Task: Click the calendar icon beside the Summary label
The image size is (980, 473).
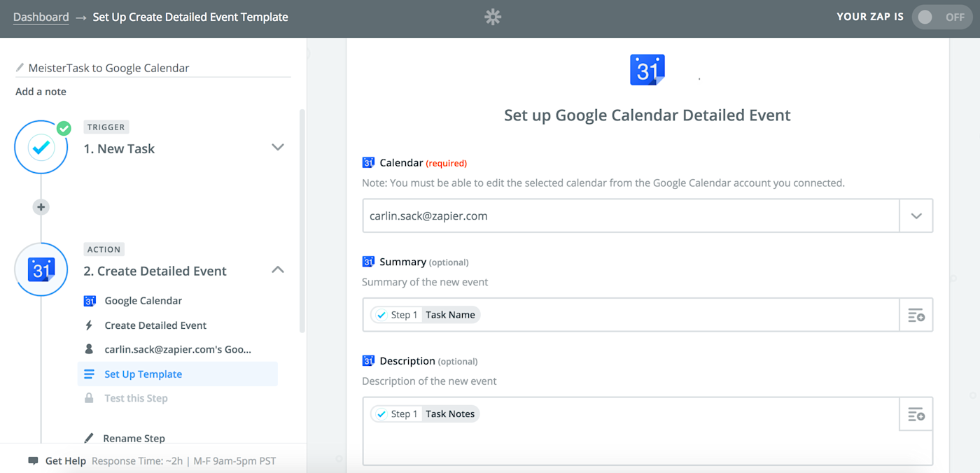Action: click(x=368, y=262)
